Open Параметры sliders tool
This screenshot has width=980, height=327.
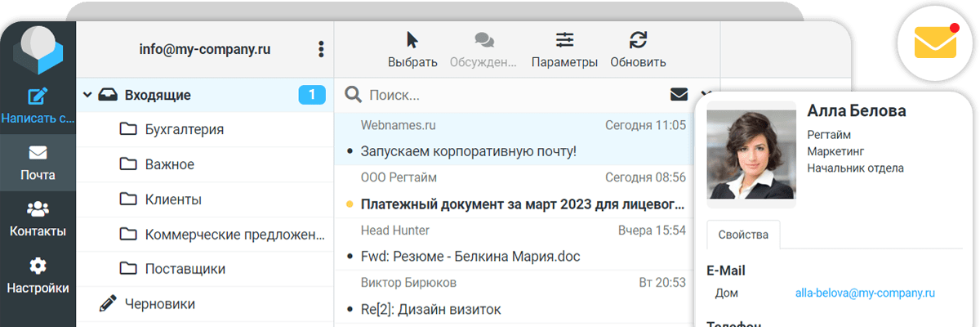coord(564,40)
